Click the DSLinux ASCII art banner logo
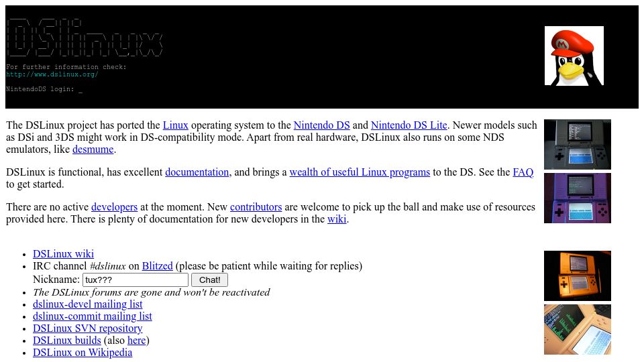Viewport: 644px width, 362px height. pyautogui.click(x=85, y=38)
